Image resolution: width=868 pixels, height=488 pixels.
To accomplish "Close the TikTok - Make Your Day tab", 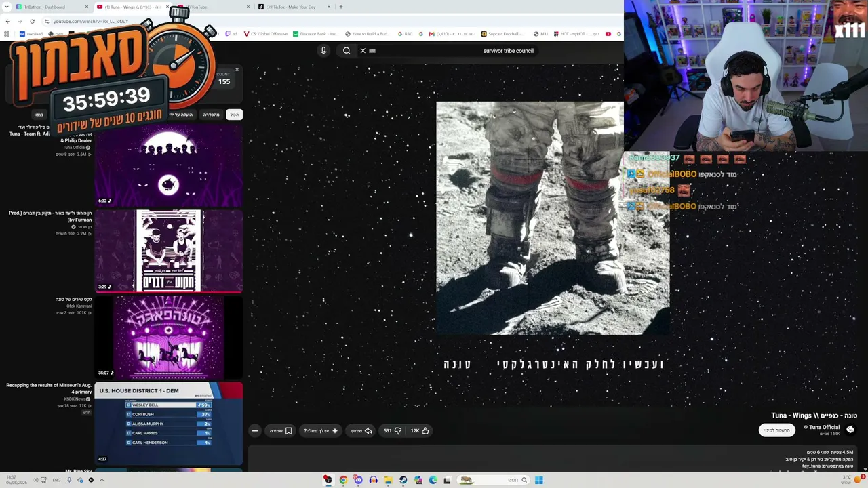I will point(329,7).
